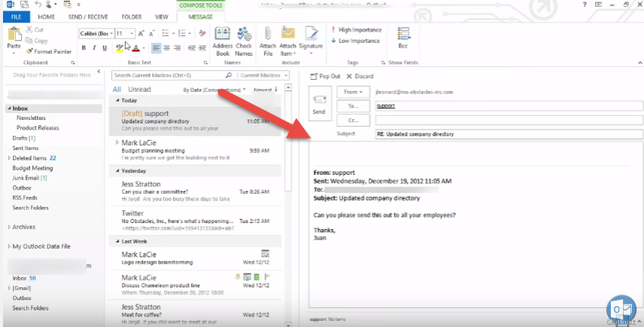Click the Cut scissors command
The width and height of the screenshot is (644, 327).
(x=35, y=29)
